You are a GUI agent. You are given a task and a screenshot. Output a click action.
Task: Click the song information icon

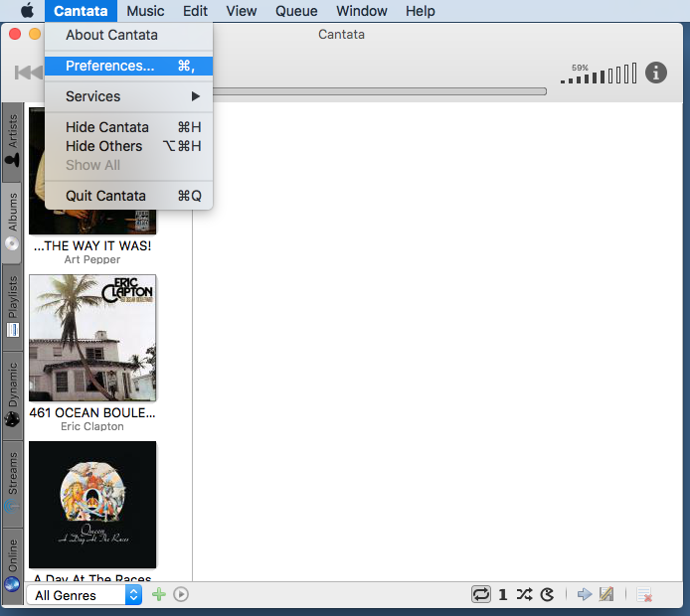coord(655,73)
